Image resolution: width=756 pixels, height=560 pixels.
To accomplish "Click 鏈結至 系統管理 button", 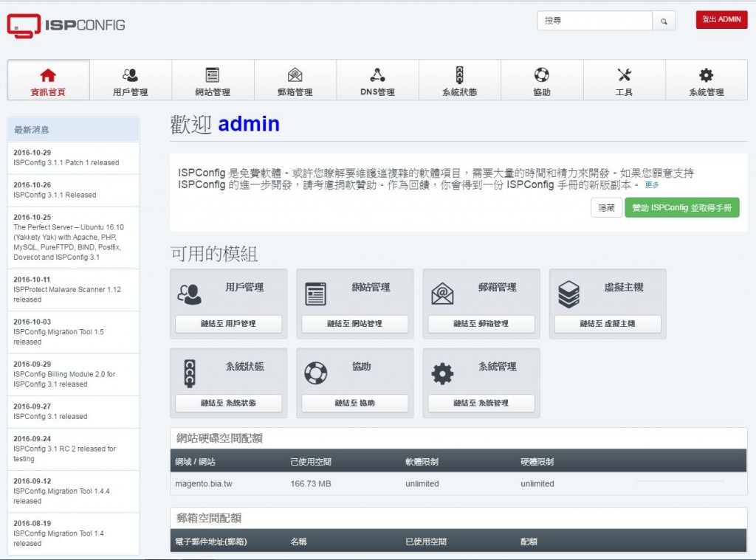I will 481,403.
